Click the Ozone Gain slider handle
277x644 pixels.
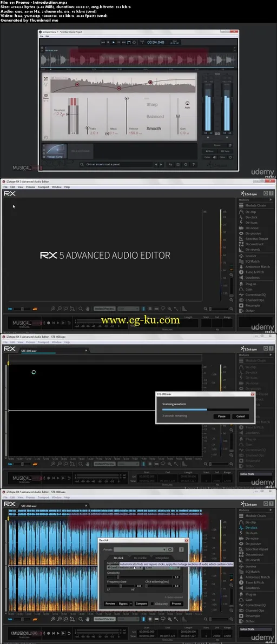pyautogui.click(x=178, y=116)
